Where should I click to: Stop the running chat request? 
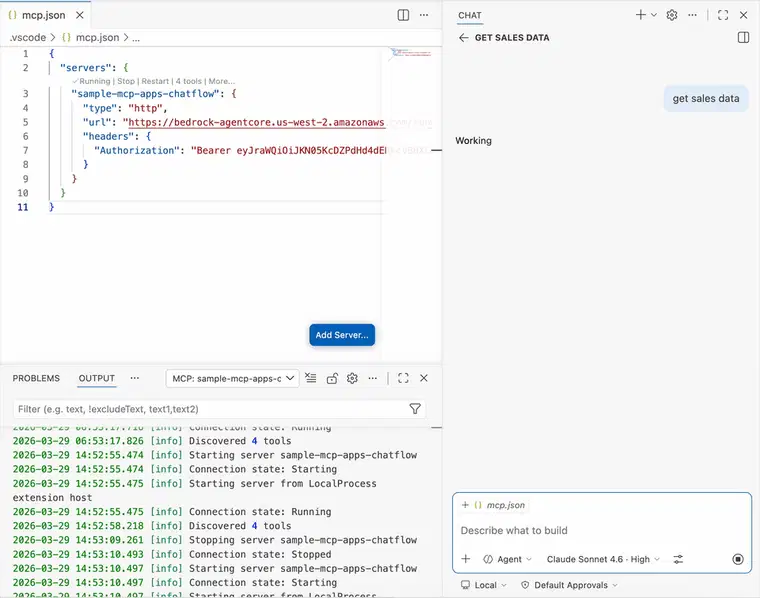(x=738, y=559)
